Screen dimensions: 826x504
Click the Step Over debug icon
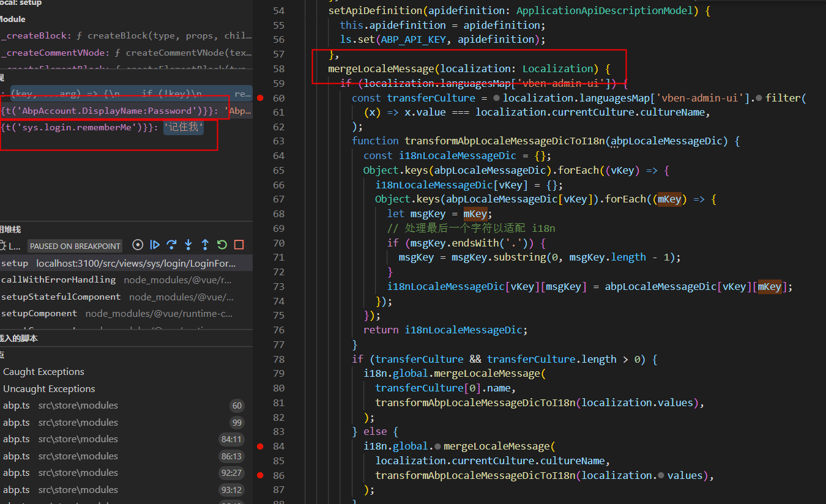pyautogui.click(x=171, y=245)
